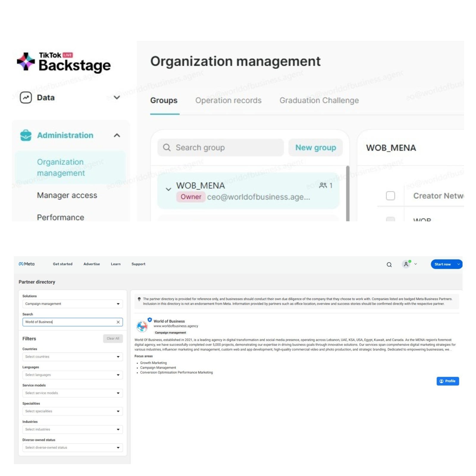The height and width of the screenshot is (476, 476).
Task: Click the magnifier icon in Search group
Action: [167, 148]
